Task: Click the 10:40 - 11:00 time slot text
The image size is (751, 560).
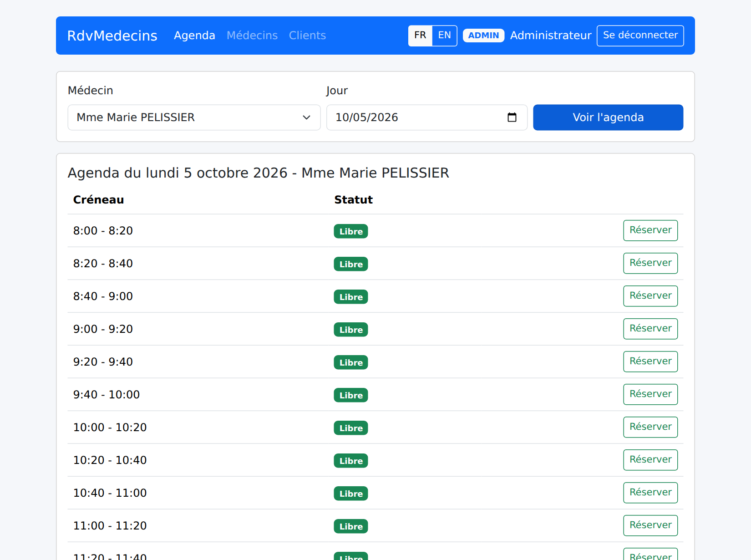Action: (110, 493)
